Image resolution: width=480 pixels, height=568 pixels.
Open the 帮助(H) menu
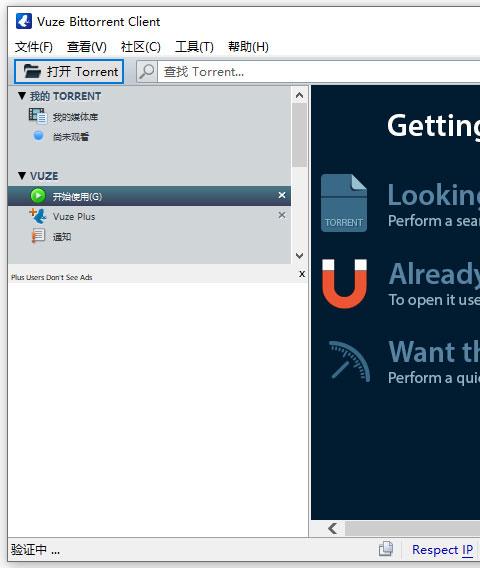[248, 47]
